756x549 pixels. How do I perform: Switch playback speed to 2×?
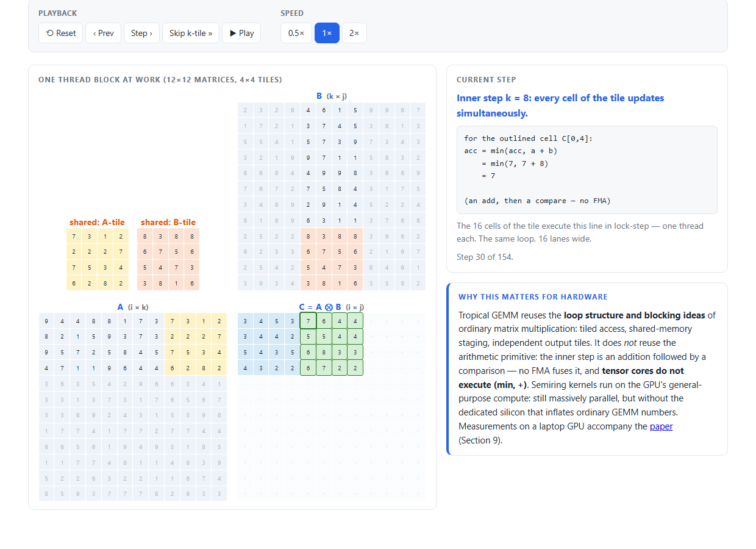[x=354, y=33]
